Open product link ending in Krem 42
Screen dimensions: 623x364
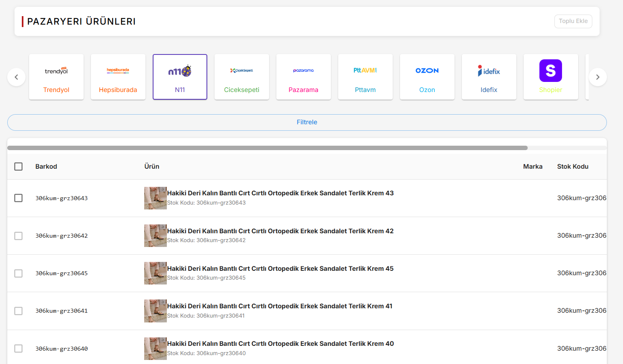click(x=280, y=231)
